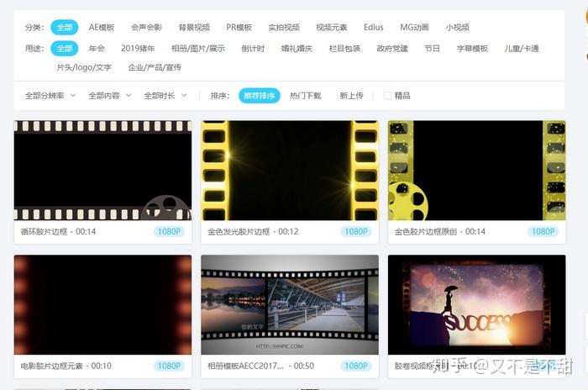Select 推荐排序 sorting pill
Image resolution: width=588 pixels, height=390 pixels.
coord(259,96)
